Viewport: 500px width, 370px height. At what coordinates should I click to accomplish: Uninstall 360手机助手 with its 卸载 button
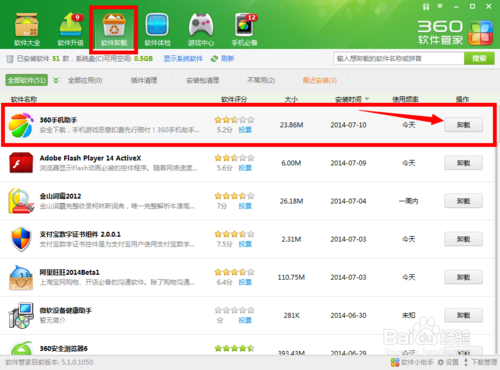463,125
